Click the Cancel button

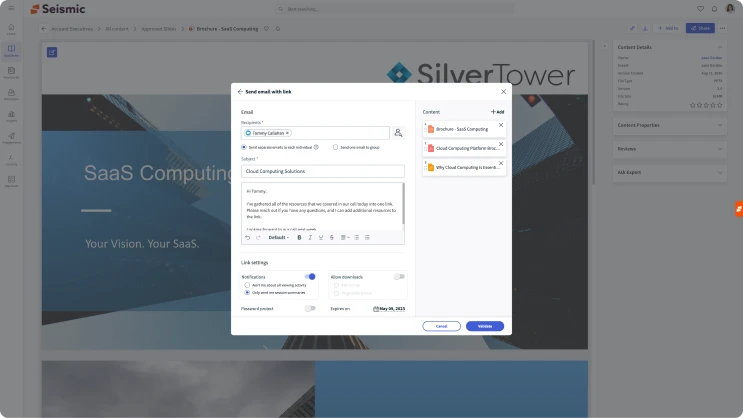tap(441, 326)
